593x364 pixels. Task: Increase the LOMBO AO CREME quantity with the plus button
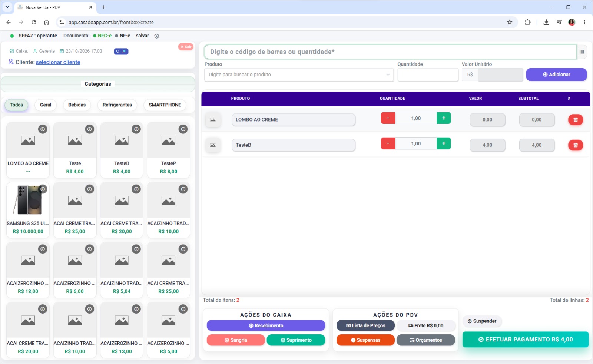(x=444, y=118)
